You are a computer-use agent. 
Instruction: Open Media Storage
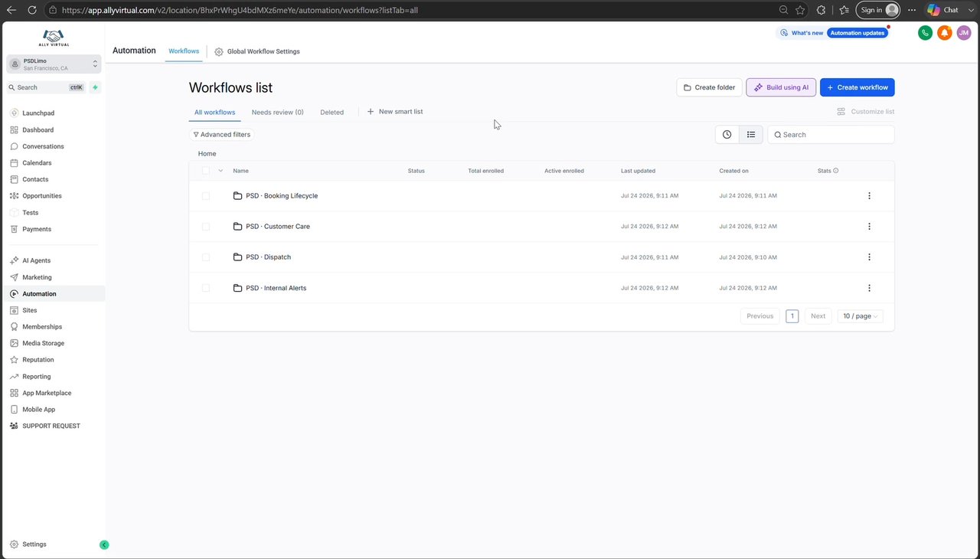click(x=43, y=343)
